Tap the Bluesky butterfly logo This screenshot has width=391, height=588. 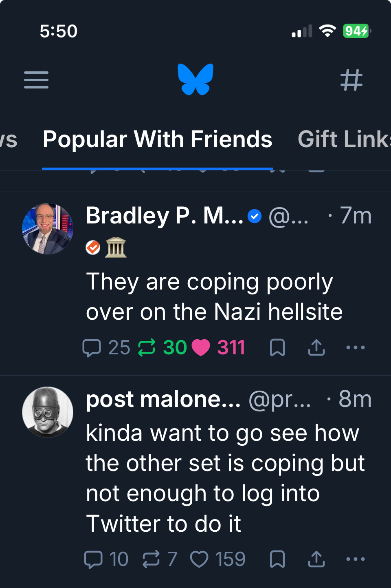195,79
